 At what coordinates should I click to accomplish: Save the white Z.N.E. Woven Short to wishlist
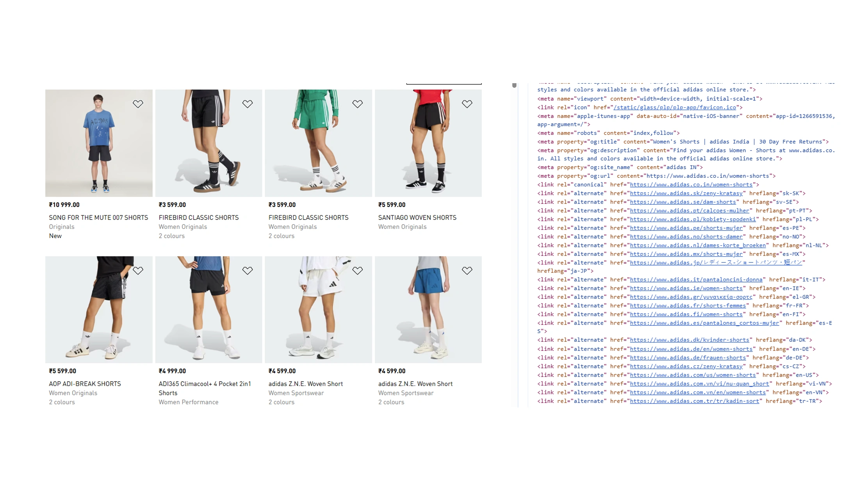[357, 270]
